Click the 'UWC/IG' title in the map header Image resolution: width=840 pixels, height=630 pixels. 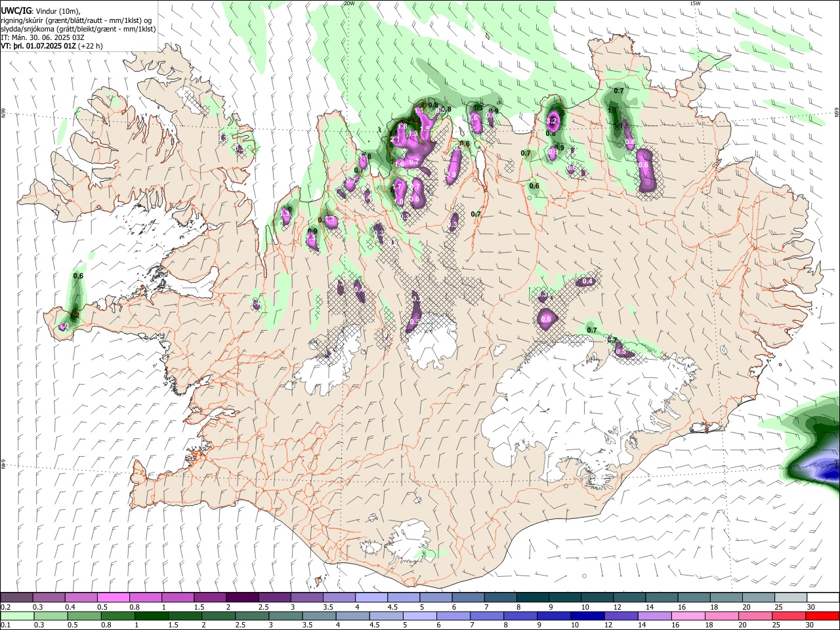pyautogui.click(x=16, y=10)
